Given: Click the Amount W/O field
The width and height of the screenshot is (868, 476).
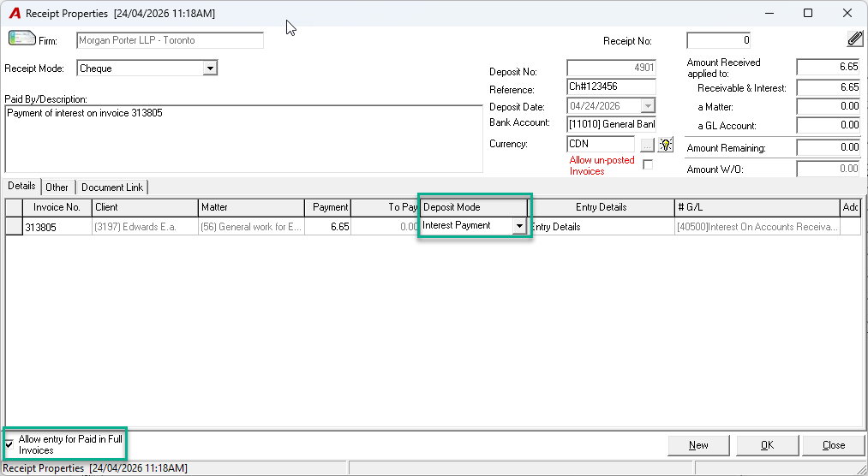Looking at the screenshot, I should pyautogui.click(x=829, y=169).
